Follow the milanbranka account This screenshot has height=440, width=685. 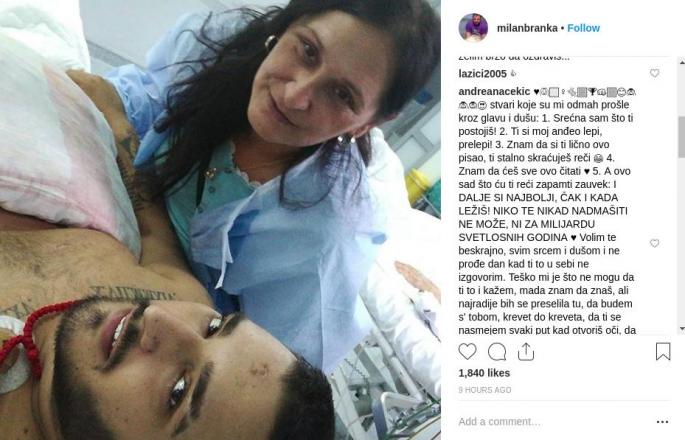(x=583, y=28)
